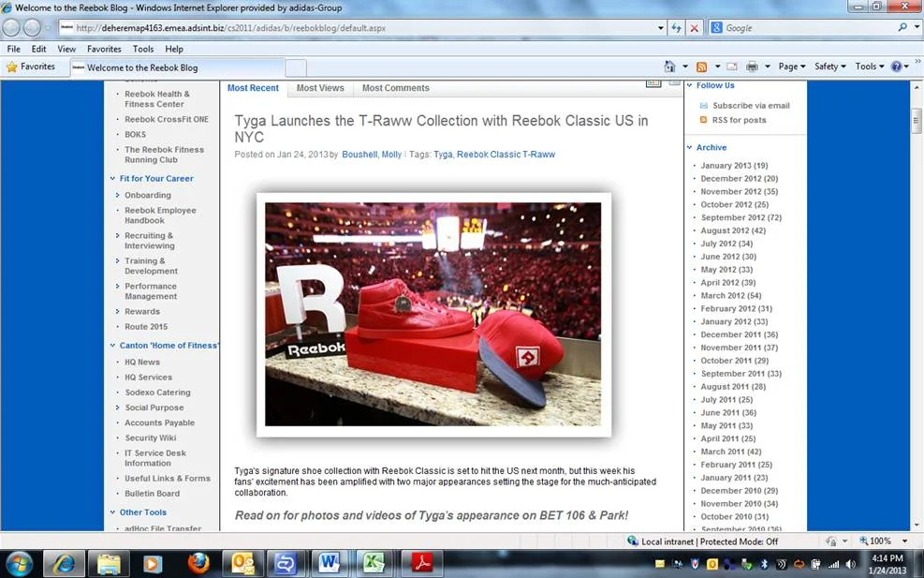The height and width of the screenshot is (578, 924).
Task: Click the Print icon in command bar
Action: pos(752,67)
